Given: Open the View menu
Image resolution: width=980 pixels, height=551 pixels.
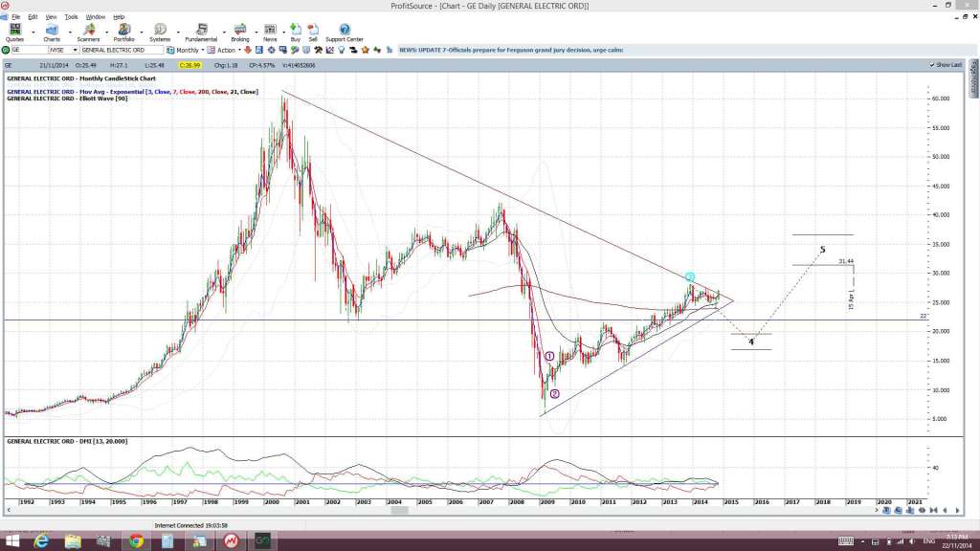Looking at the screenshot, I should [52, 17].
